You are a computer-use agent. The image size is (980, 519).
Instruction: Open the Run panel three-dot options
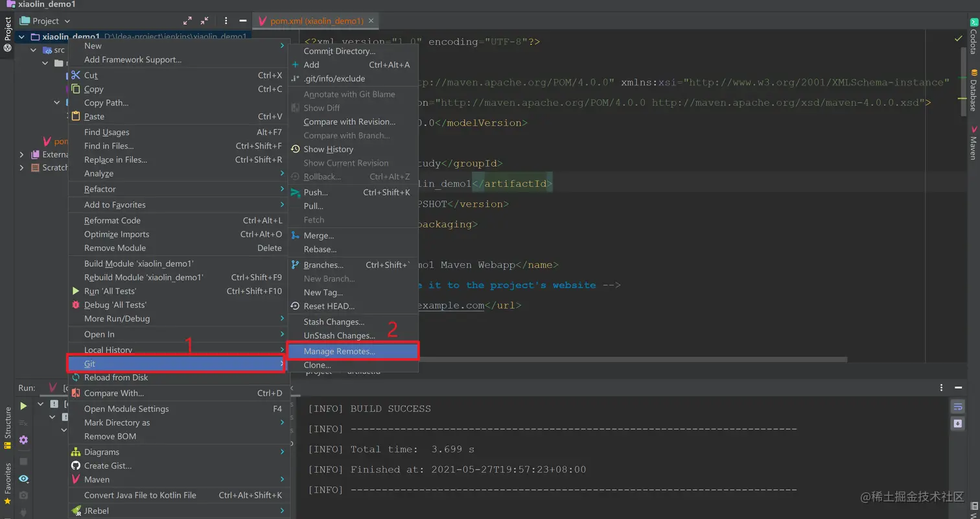tap(942, 387)
